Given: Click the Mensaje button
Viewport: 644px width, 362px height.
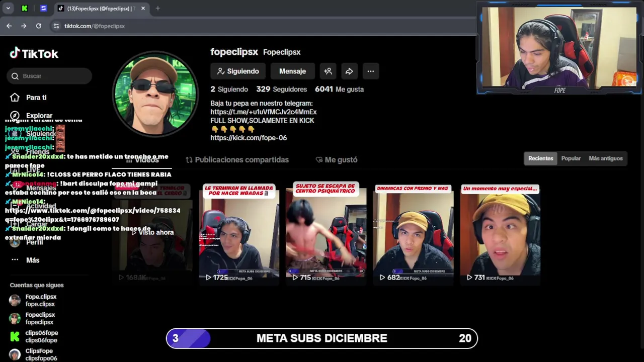Looking at the screenshot, I should tap(292, 71).
